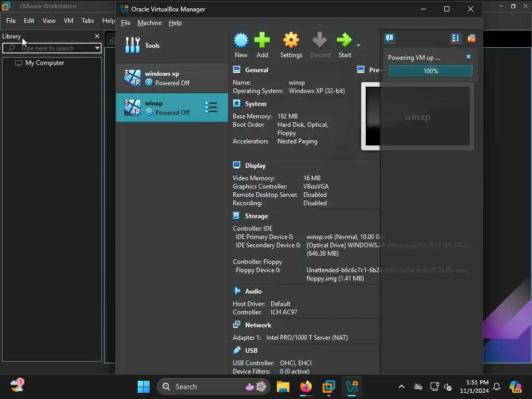Switch to VirtualBox taskbar icon
This screenshot has width=532, height=399.
click(352, 387)
